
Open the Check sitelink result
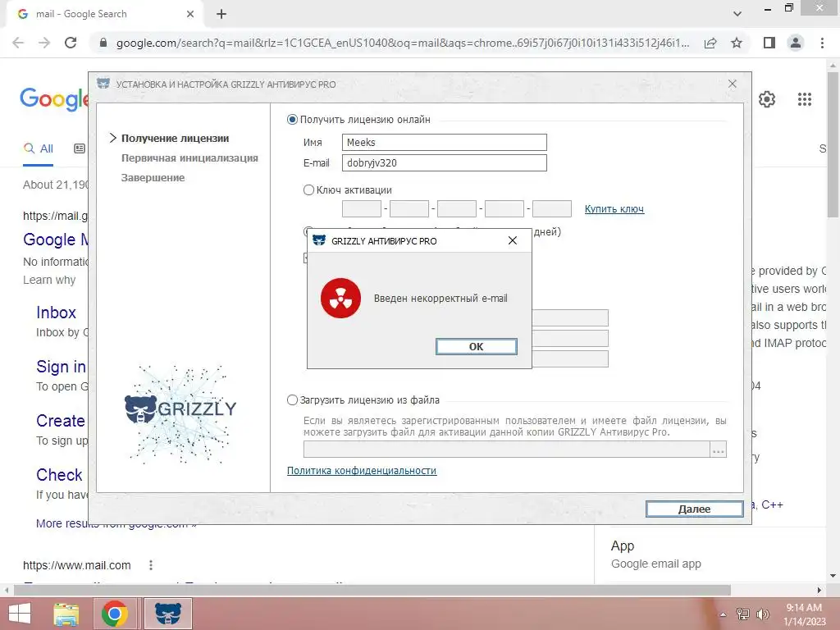(59, 475)
